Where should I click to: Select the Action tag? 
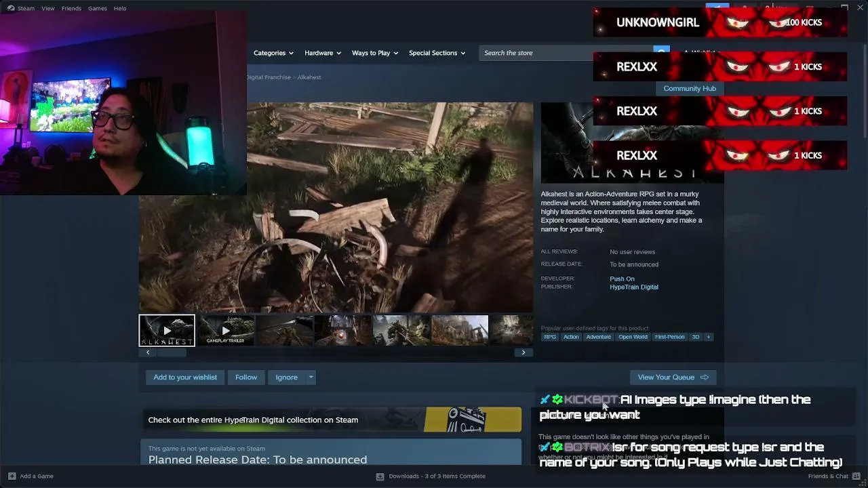click(571, 337)
